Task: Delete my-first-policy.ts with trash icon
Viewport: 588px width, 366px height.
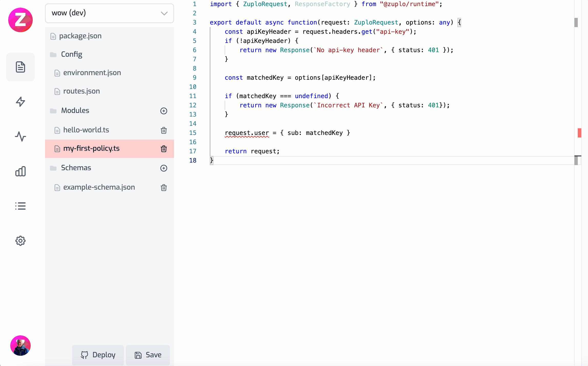Action: (x=164, y=149)
